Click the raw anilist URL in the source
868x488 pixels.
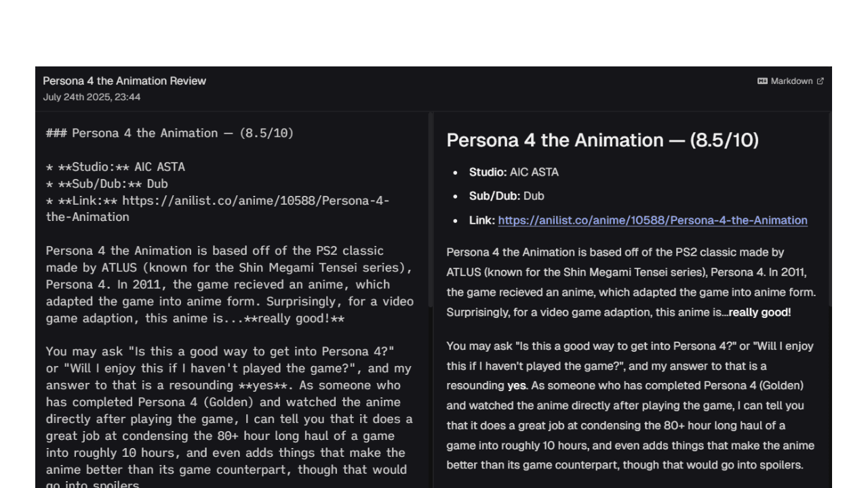(x=255, y=201)
